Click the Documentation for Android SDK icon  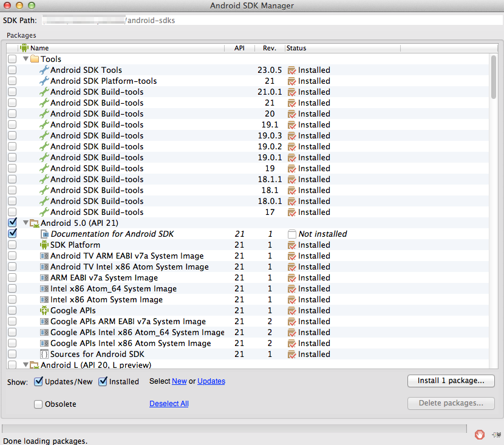click(44, 234)
